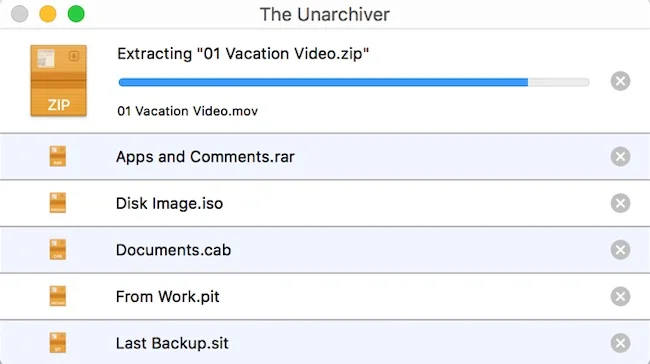Remove Apps and Comments.rar from queue
650x364 pixels.
tap(620, 156)
